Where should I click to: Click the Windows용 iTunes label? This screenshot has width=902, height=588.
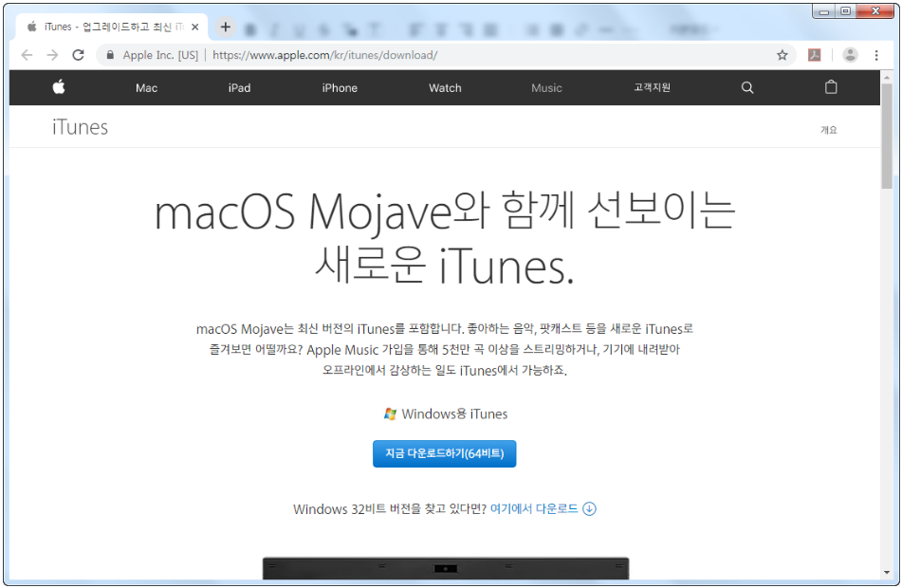pos(454,413)
